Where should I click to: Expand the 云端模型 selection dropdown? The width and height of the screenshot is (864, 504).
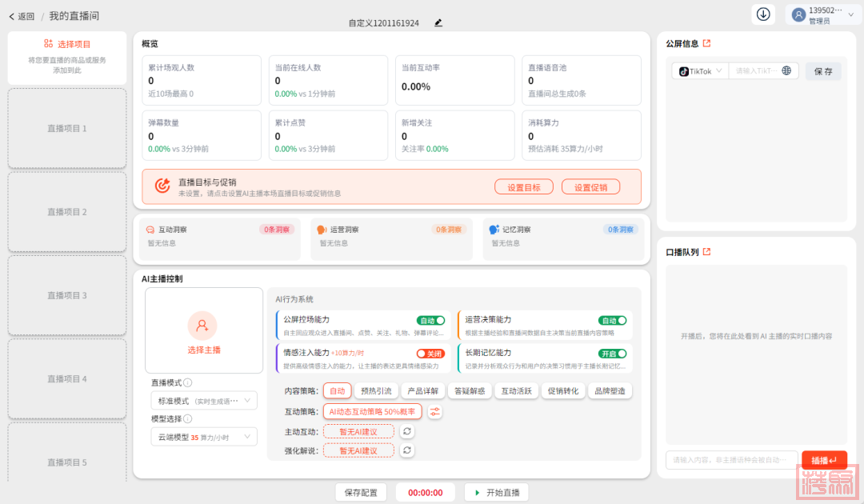click(x=204, y=437)
